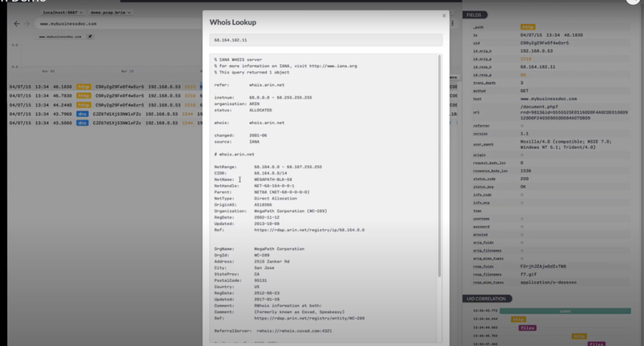Click the response_body_len value 1536
Screen dimensions: 644x346
point(526,171)
